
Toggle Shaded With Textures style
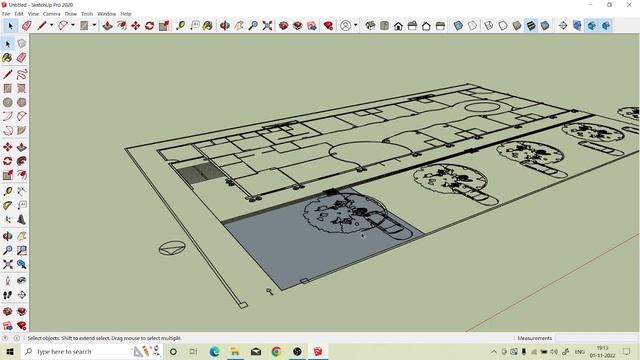click(531, 26)
